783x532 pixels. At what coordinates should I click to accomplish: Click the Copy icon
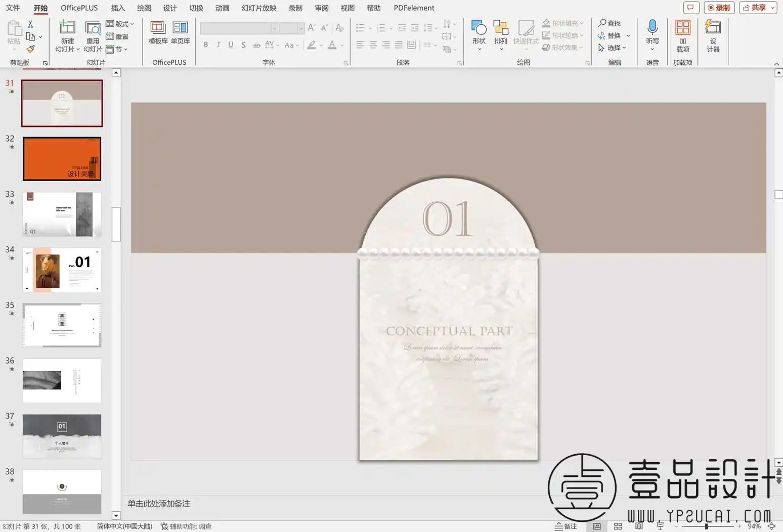(x=30, y=36)
